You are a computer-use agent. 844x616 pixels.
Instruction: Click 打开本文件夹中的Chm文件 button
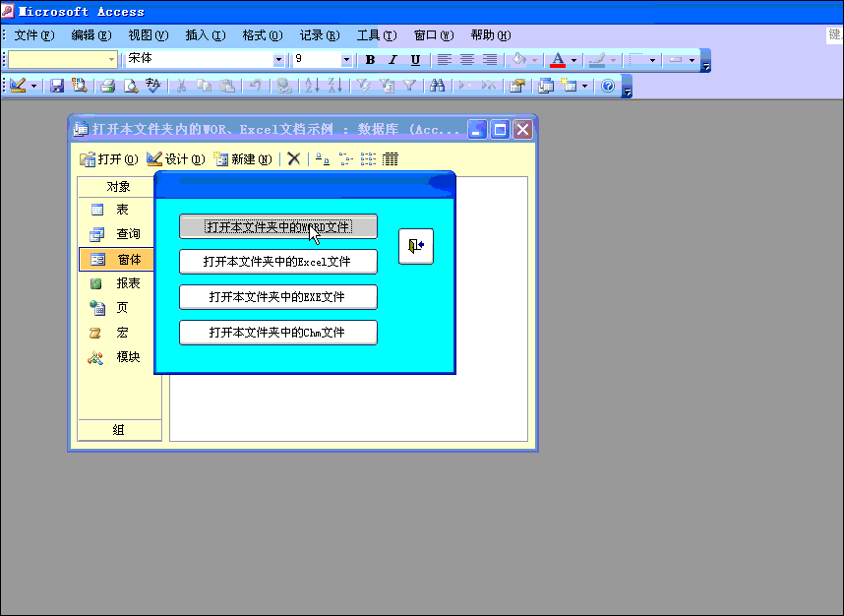(x=278, y=333)
